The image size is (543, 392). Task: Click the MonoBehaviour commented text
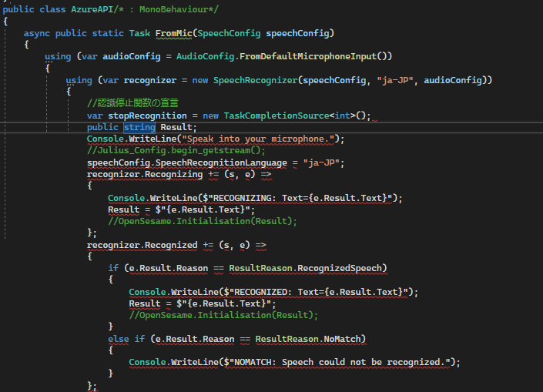173,9
